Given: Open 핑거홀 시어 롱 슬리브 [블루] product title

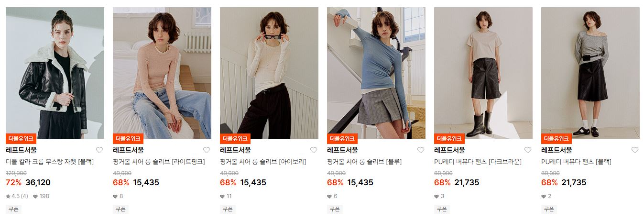Looking at the screenshot, I should click(364, 162).
